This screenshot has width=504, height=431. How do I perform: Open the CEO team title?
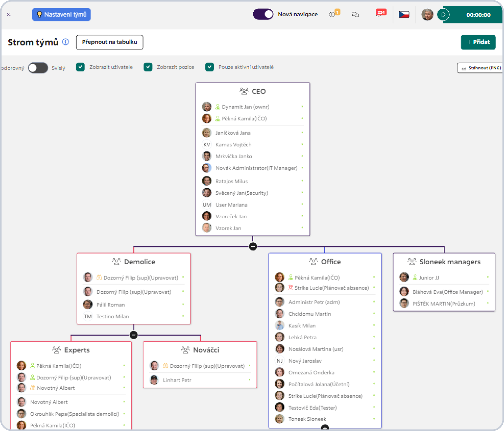point(259,91)
